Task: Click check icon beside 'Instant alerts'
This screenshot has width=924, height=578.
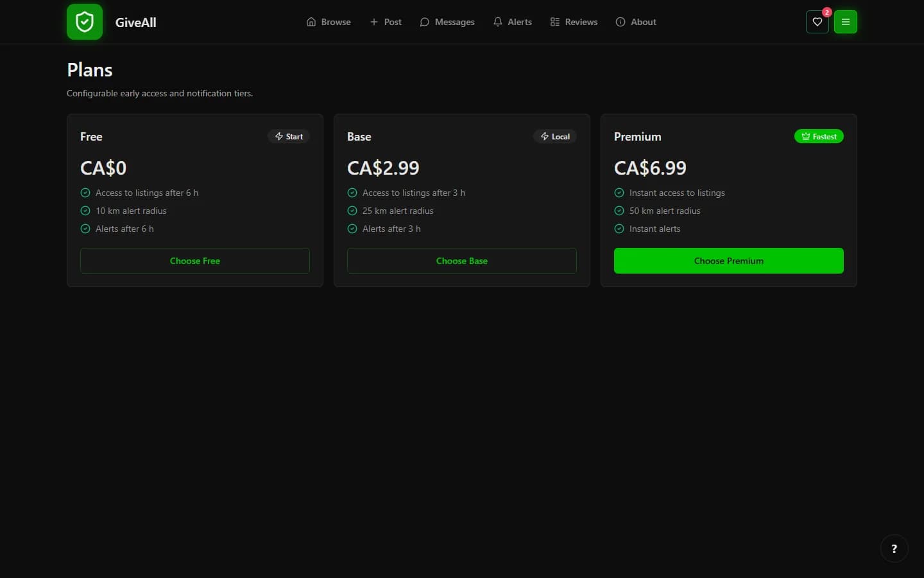Action: [619, 229]
